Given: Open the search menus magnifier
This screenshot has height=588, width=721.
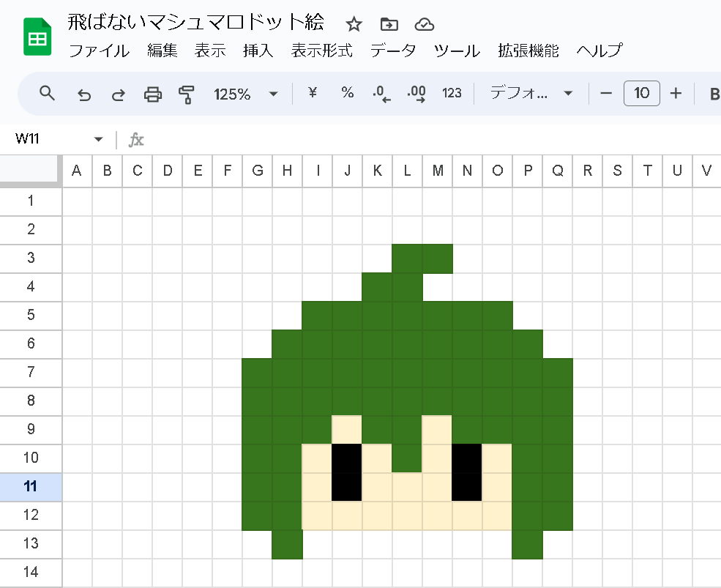Looking at the screenshot, I should (47, 94).
